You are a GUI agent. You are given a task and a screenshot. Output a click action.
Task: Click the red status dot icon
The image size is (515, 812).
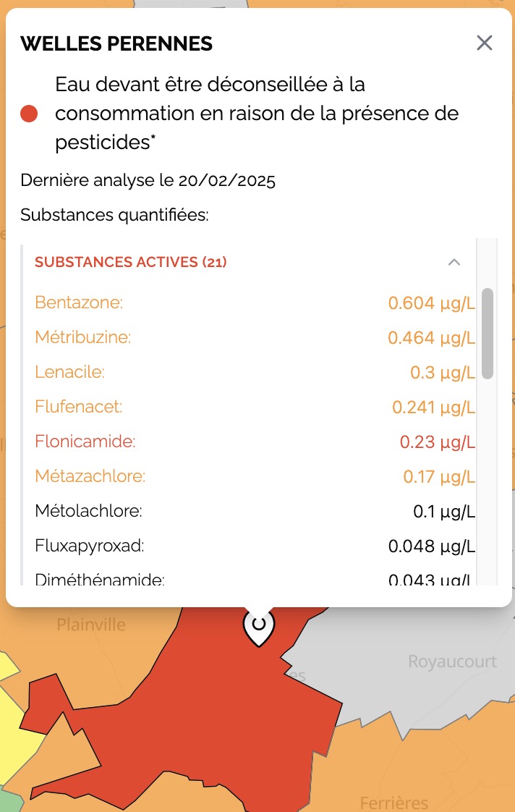(29, 114)
